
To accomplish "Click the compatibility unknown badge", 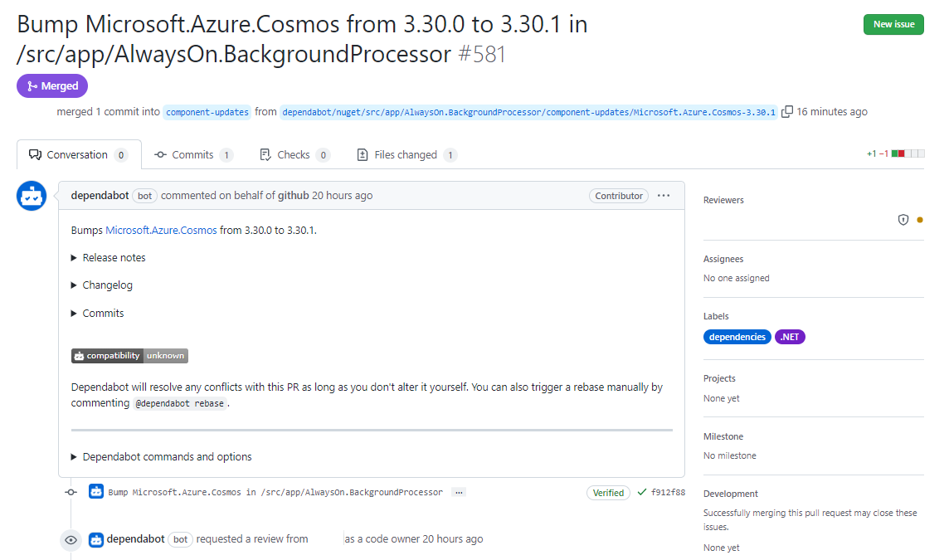I will coord(129,356).
